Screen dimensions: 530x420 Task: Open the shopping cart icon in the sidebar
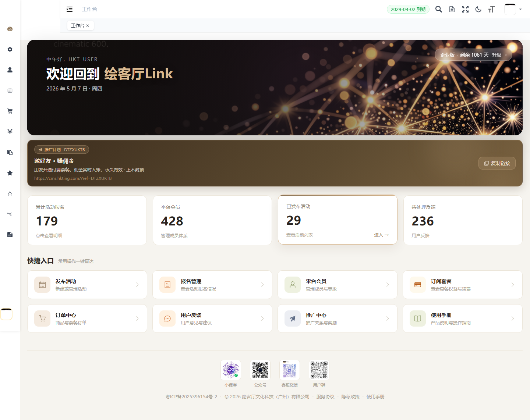click(x=10, y=111)
